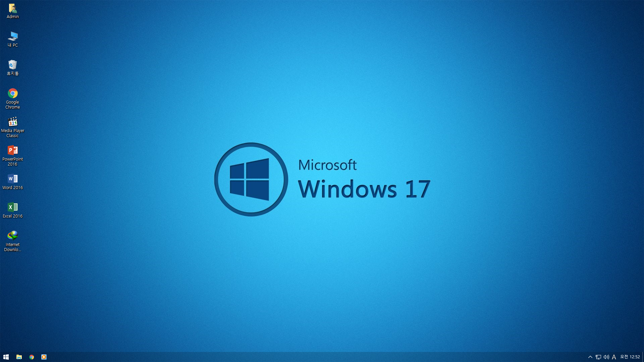Image resolution: width=644 pixels, height=362 pixels.
Task: Select language input toggle (A icon)
Action: point(614,357)
